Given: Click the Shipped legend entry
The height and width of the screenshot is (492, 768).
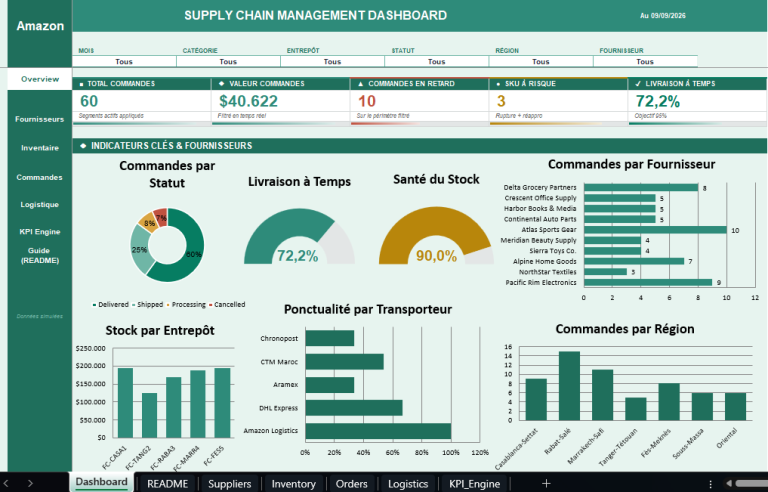Looking at the screenshot, I should (x=147, y=305).
